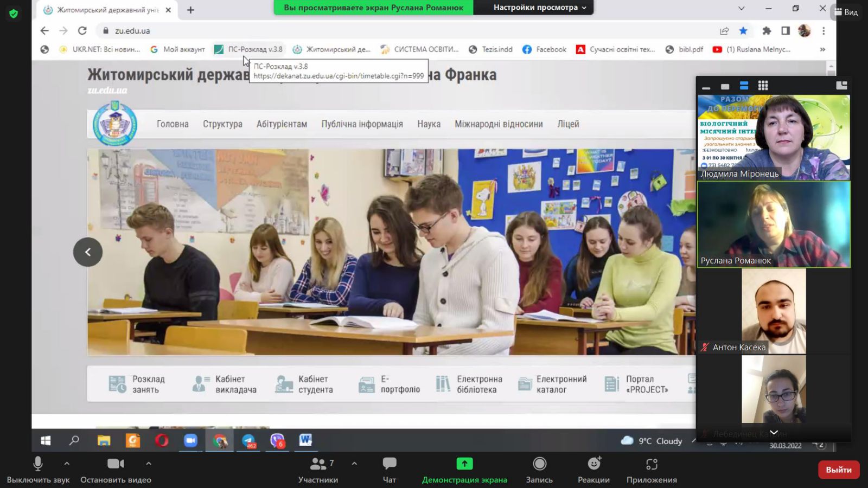Switch video panel to gallery grid view
868x488 pixels.
[x=763, y=86]
